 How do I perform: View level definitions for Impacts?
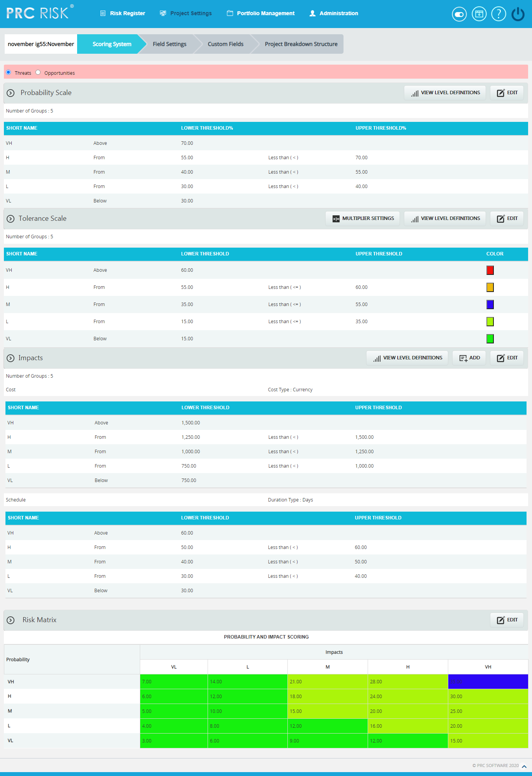[x=407, y=358]
